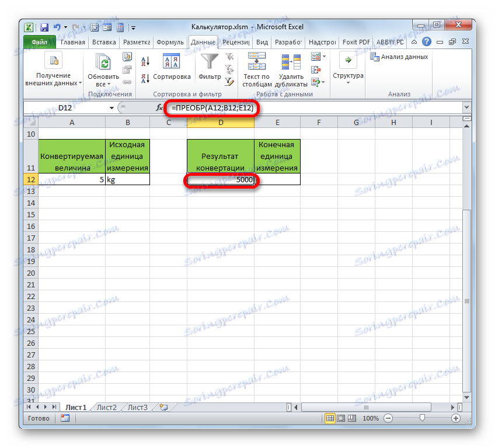Switch to the Вид tab
This screenshot has height=448, width=495.
(x=262, y=42)
